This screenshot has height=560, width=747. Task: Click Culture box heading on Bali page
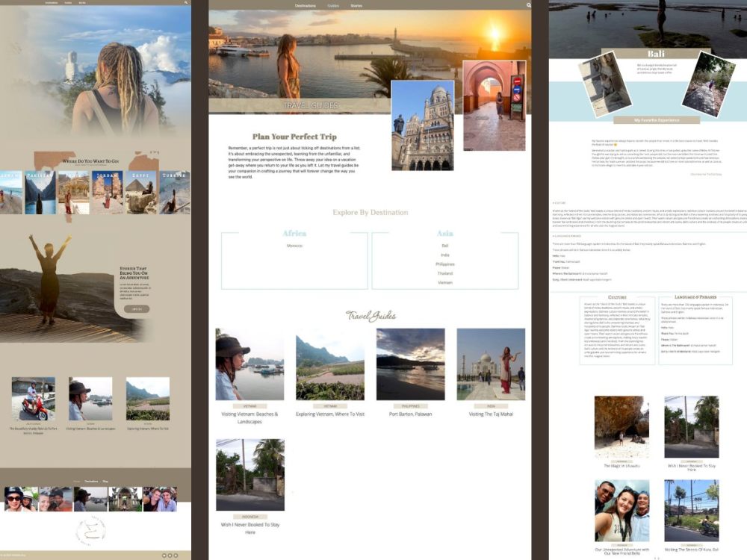click(x=618, y=297)
